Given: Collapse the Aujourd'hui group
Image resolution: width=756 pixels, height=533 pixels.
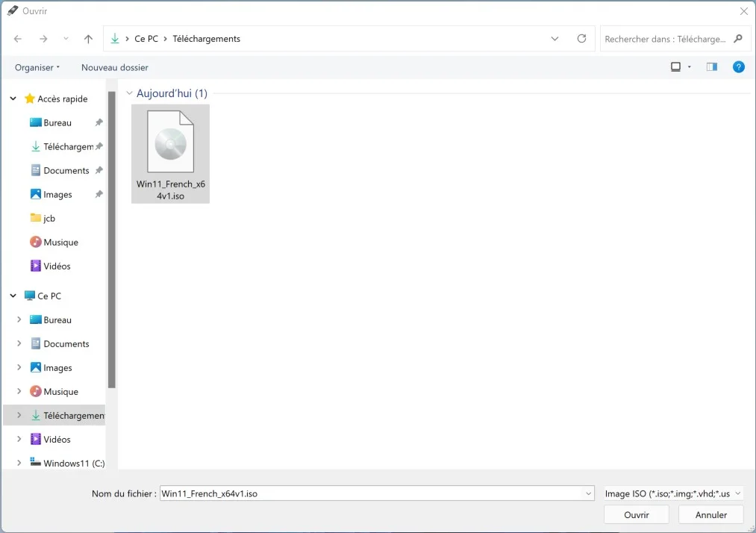Looking at the screenshot, I should coord(129,93).
